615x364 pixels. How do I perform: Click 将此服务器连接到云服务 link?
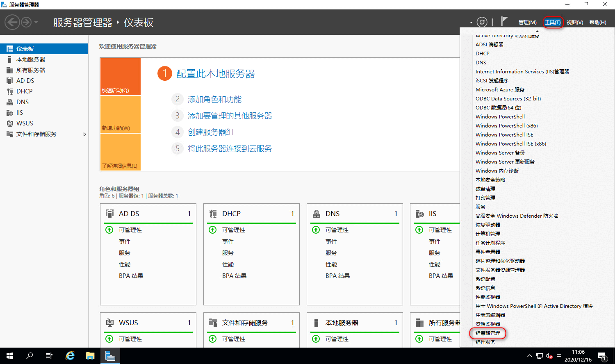[230, 148]
